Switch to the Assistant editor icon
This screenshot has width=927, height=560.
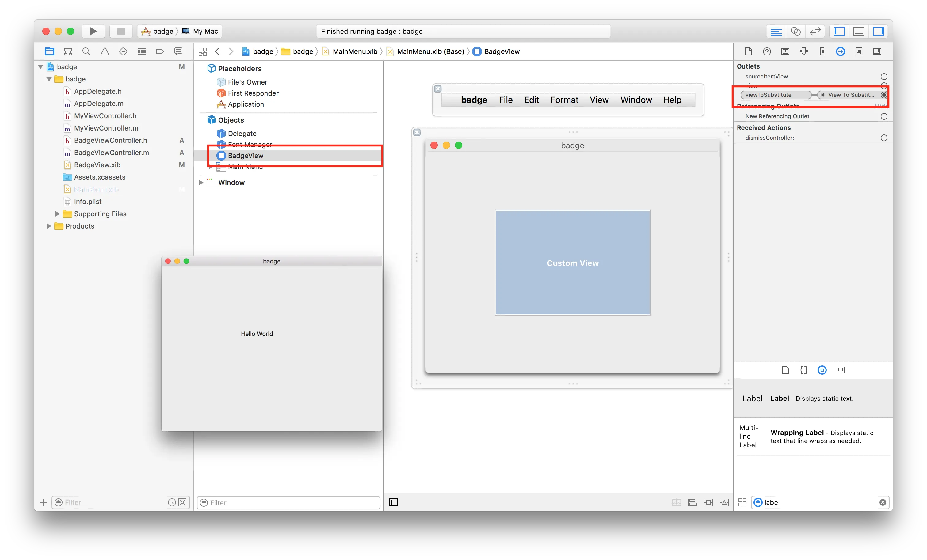(x=795, y=31)
